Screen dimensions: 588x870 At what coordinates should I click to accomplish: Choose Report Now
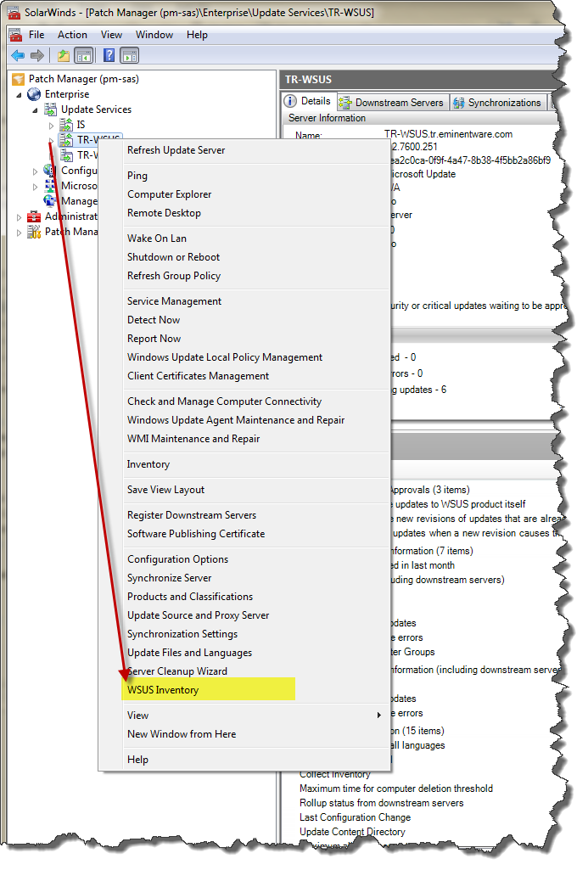click(x=154, y=339)
